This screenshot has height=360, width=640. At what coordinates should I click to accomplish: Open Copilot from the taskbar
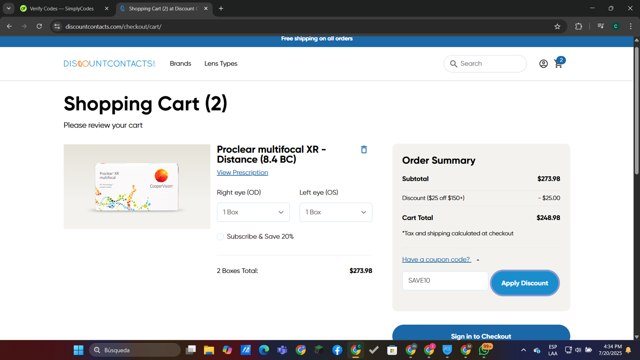pyautogui.click(x=227, y=350)
